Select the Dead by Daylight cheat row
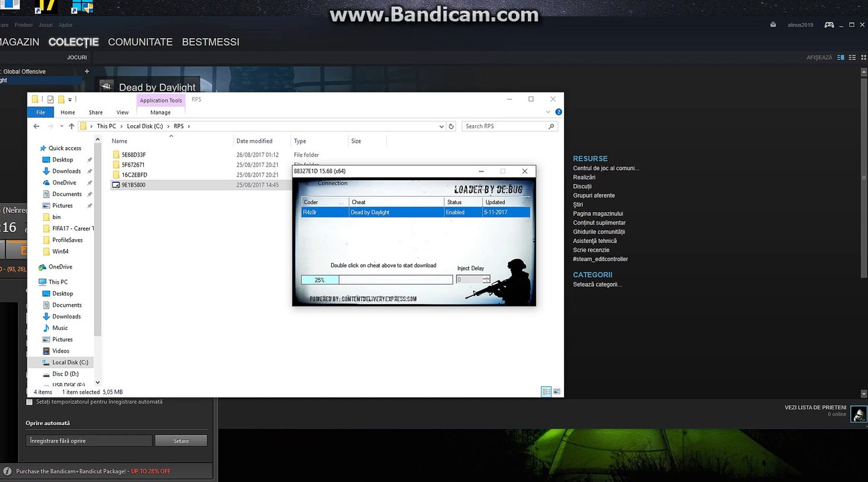Image resolution: width=868 pixels, height=482 pixels. point(415,212)
